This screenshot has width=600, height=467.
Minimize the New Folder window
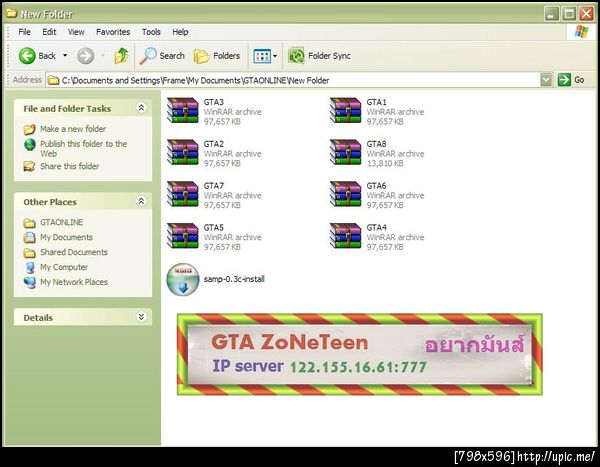(x=551, y=14)
